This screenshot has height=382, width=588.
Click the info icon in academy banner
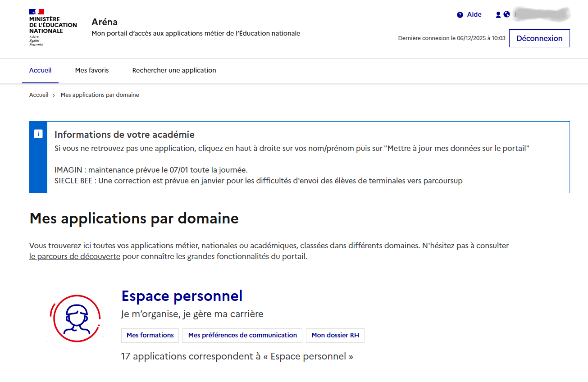point(38,134)
